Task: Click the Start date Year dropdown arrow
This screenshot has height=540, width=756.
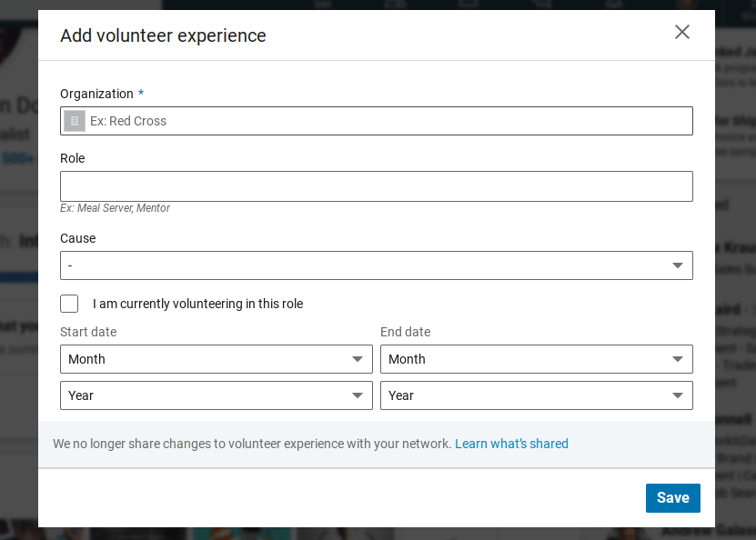Action: pyautogui.click(x=358, y=395)
